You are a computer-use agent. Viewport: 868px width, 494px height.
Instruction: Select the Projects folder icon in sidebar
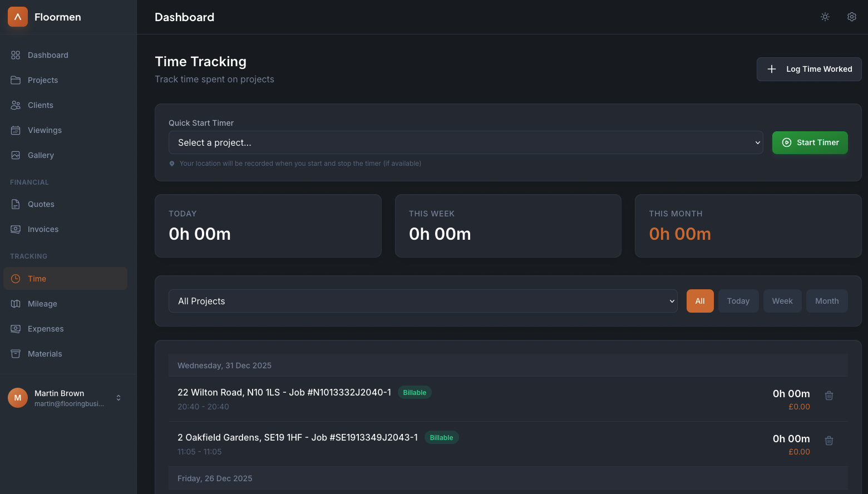[16, 80]
